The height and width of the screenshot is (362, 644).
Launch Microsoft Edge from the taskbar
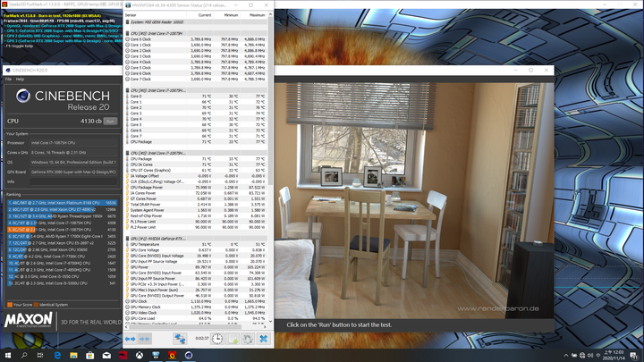coord(57,356)
